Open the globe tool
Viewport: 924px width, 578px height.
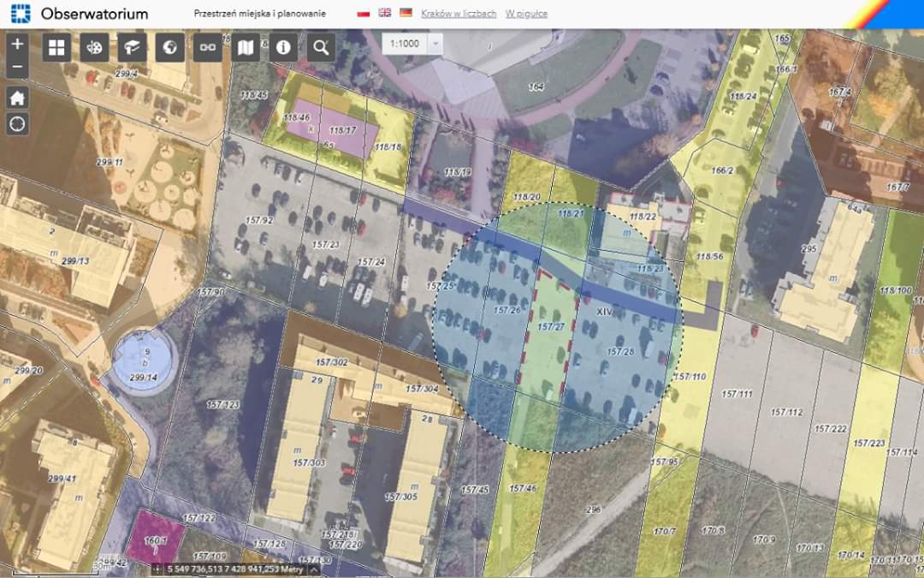click(x=169, y=48)
